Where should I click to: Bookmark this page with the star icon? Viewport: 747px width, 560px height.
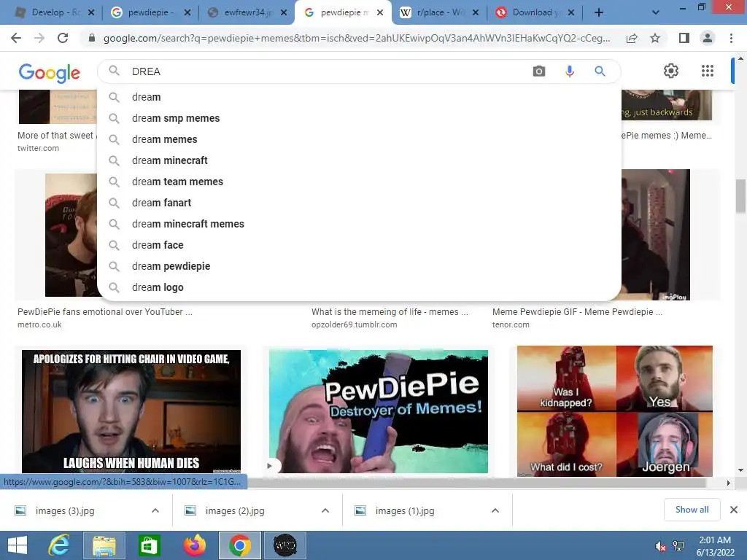coord(655,38)
